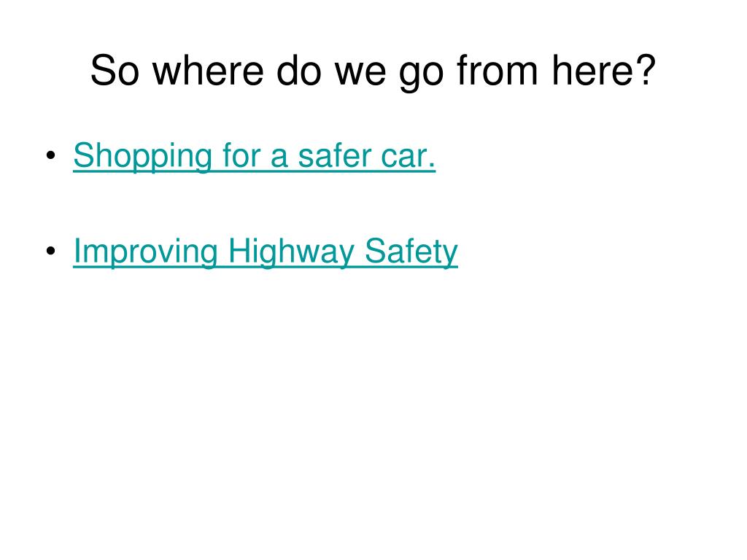Click the question mark ending the title
Image resolution: width=747 pixels, height=560 pixels.
click(x=645, y=69)
